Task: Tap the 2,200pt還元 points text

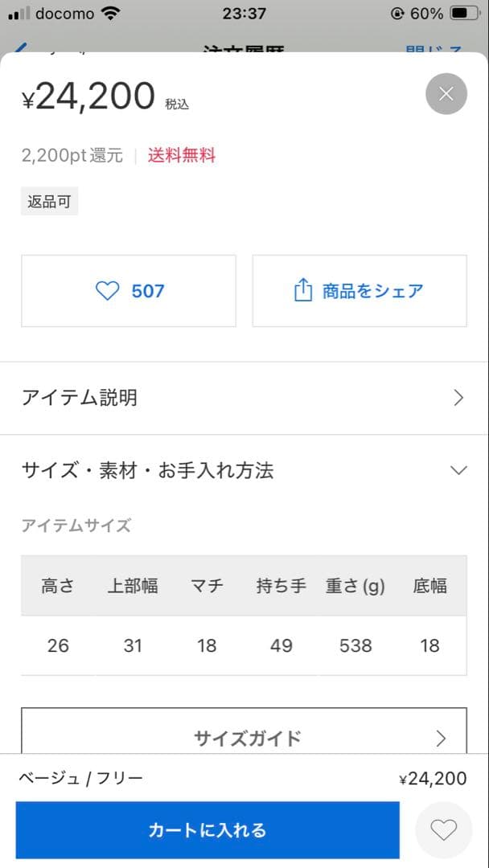Action: 72,156
